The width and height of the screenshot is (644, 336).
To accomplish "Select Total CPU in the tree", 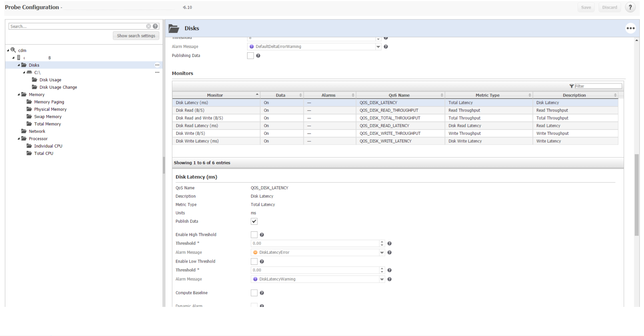I will tap(43, 153).
